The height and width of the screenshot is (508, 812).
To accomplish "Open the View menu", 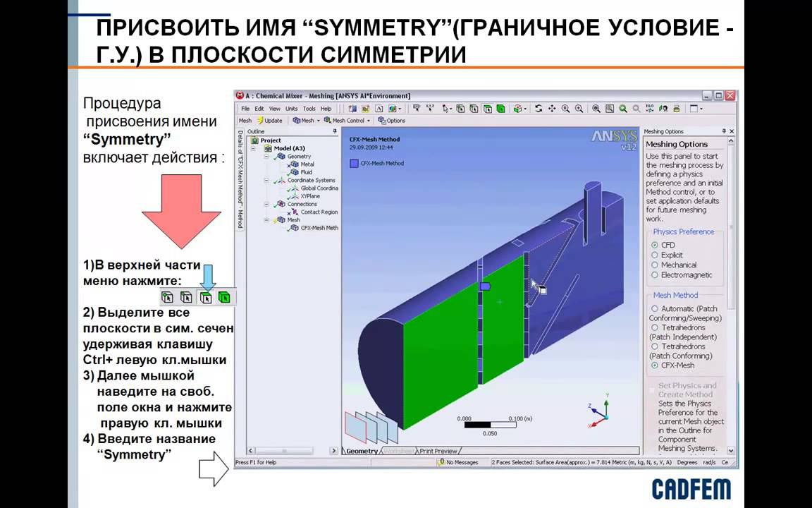I will point(274,109).
